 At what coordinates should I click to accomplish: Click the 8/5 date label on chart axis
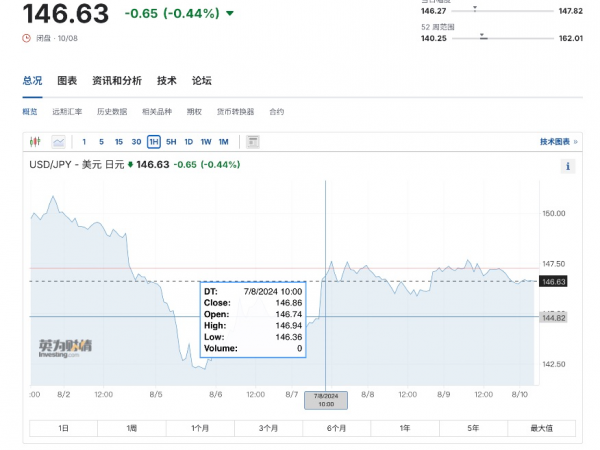(x=156, y=395)
